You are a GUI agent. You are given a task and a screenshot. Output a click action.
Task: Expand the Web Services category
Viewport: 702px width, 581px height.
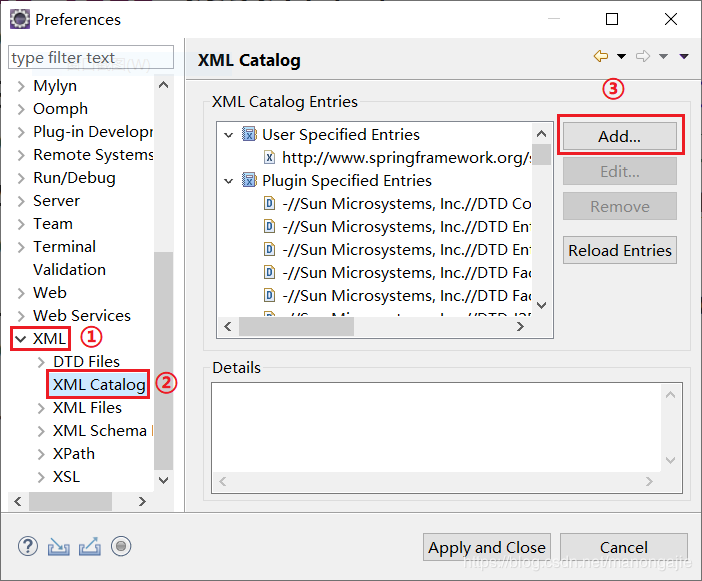[x=21, y=316]
